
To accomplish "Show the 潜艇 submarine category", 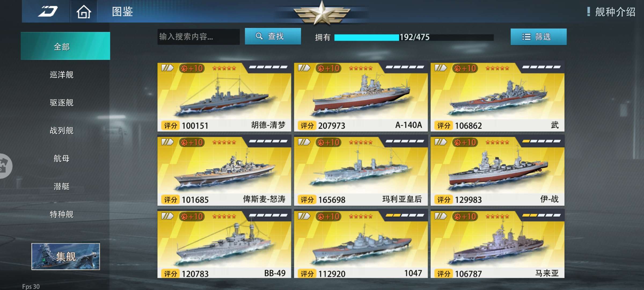I will click(x=62, y=186).
